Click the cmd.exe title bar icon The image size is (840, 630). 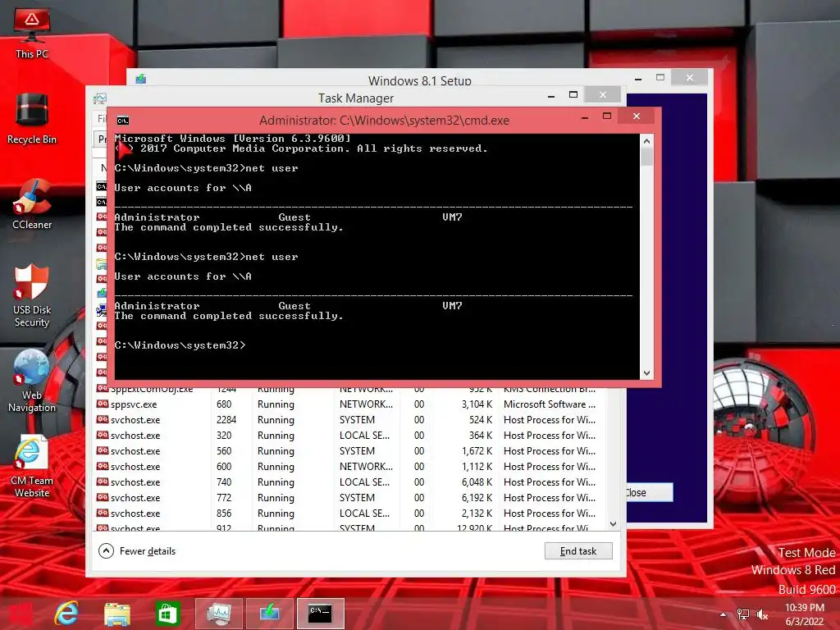[x=123, y=121]
